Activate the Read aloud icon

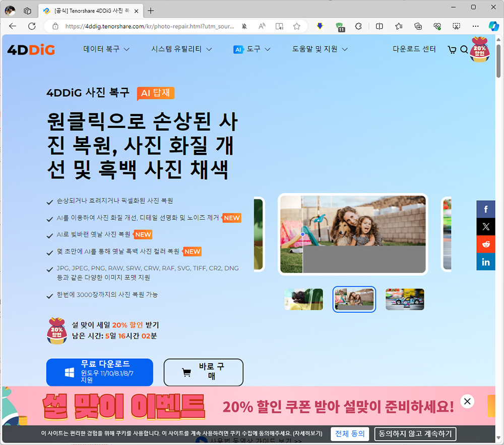coord(262,26)
